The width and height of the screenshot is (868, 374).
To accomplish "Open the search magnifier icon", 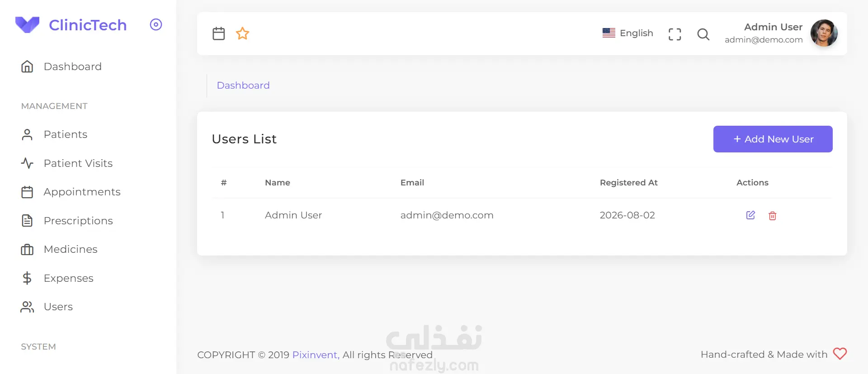I will coord(703,34).
